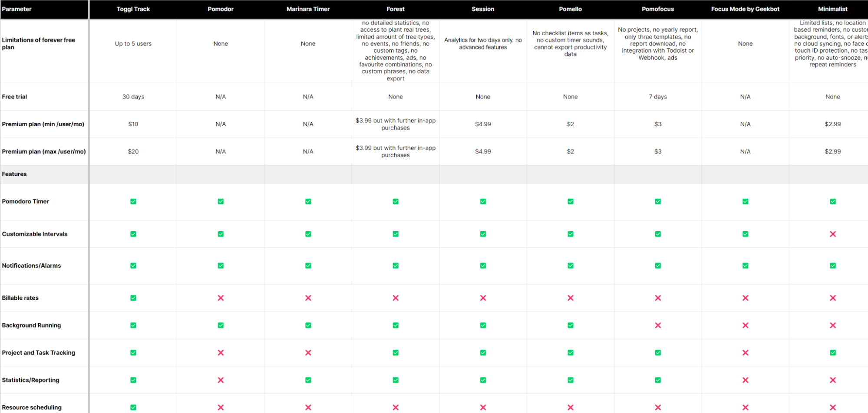Click Marinara Timer's Statistics/Reporting green checkmark
Image resolution: width=868 pixels, height=413 pixels.
308,380
